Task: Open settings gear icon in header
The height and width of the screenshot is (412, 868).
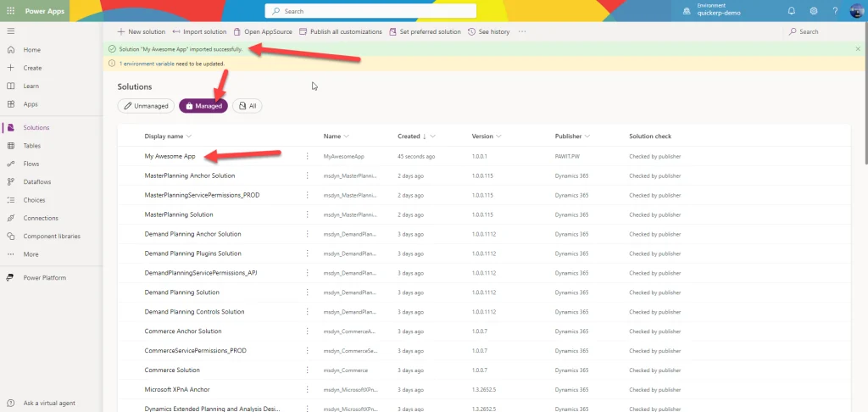Action: point(814,11)
